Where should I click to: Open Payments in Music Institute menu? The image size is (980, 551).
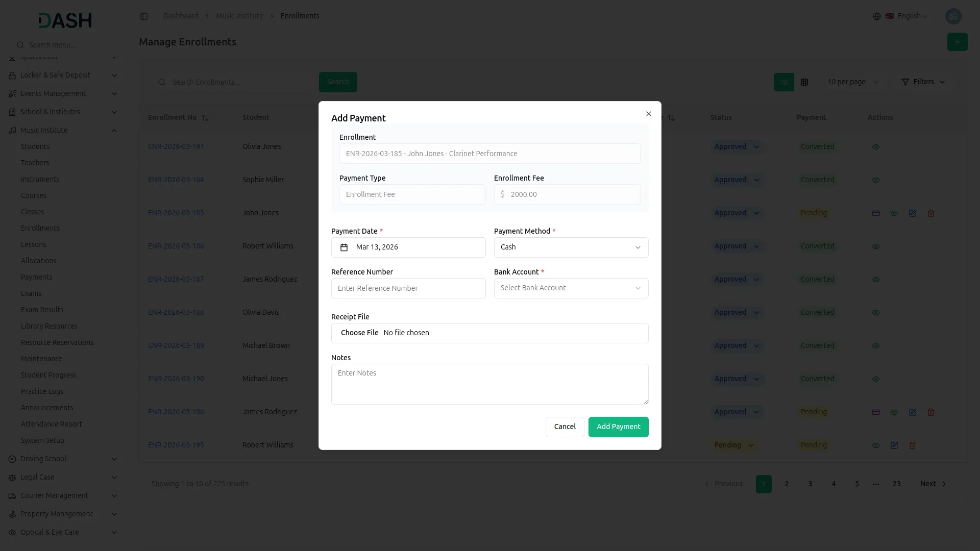coord(36,277)
